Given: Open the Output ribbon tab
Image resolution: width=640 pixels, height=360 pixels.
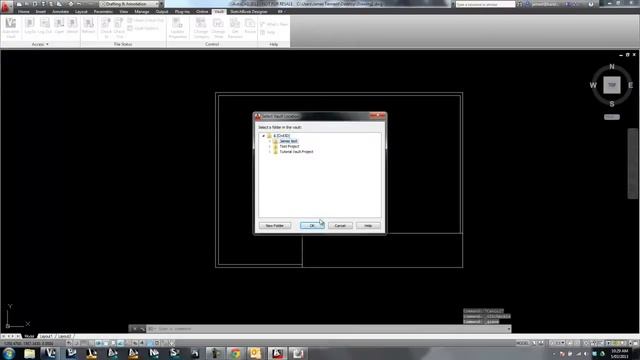Looking at the screenshot, I should tap(162, 11).
